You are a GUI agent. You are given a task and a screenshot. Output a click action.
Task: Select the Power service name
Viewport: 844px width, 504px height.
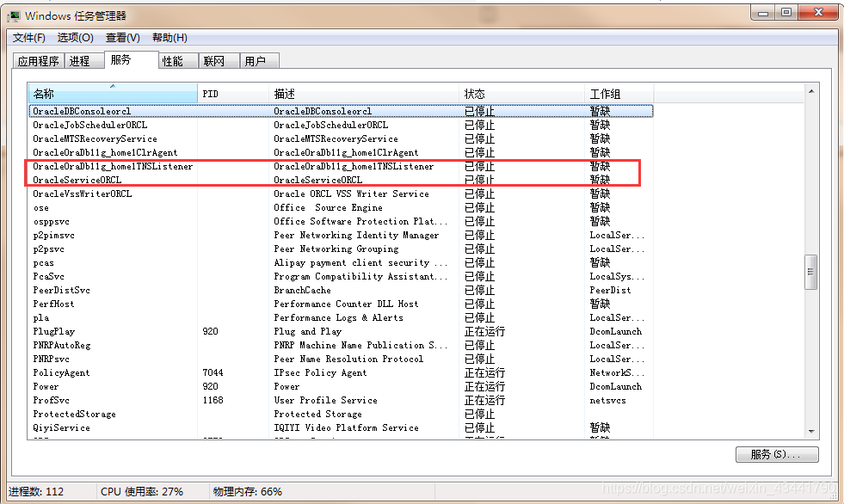click(x=46, y=387)
